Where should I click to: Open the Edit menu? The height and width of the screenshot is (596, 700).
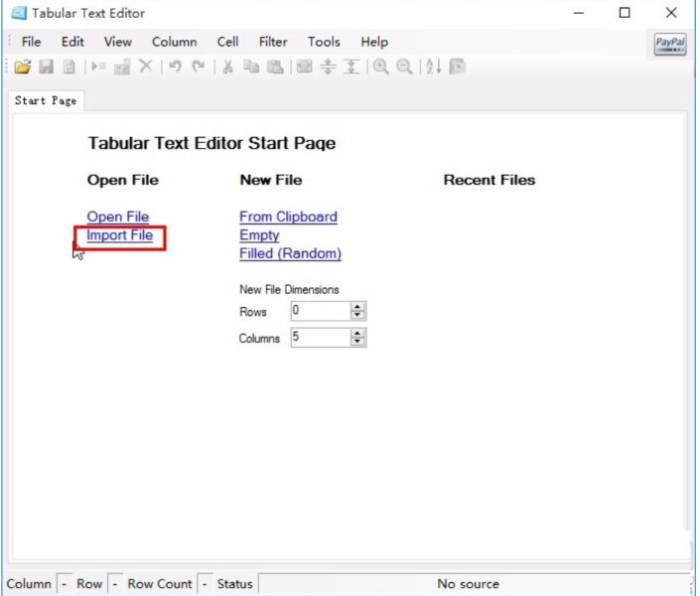pyautogui.click(x=72, y=42)
